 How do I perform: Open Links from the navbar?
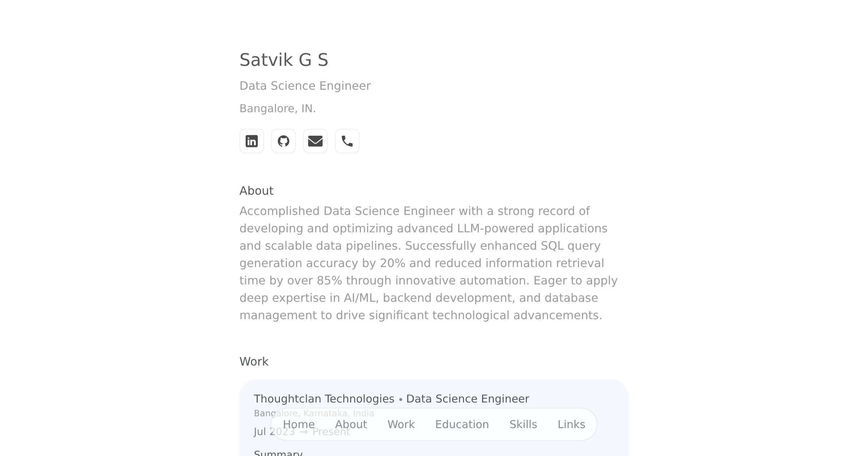pyautogui.click(x=571, y=424)
